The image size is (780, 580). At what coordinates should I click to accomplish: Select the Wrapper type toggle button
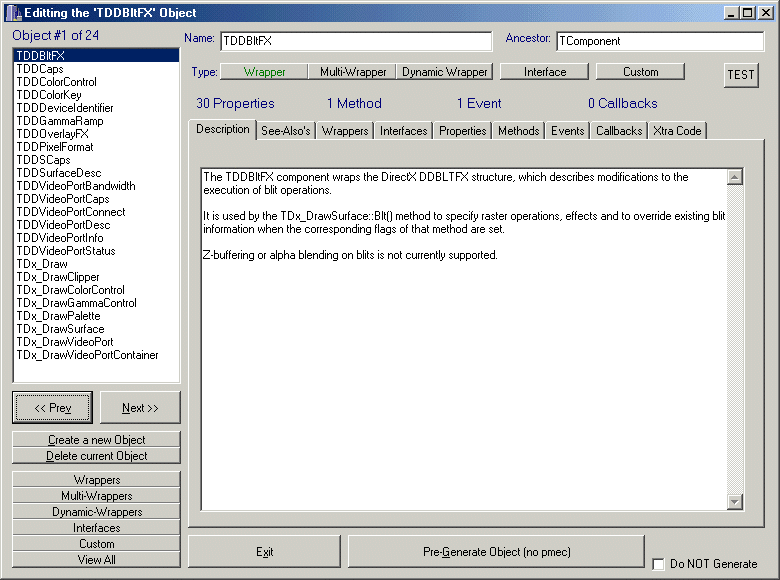point(264,72)
